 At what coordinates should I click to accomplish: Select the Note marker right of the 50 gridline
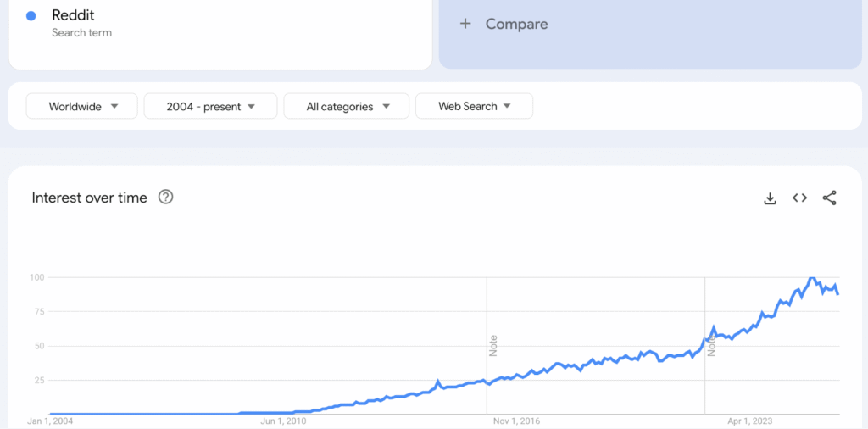(711, 345)
